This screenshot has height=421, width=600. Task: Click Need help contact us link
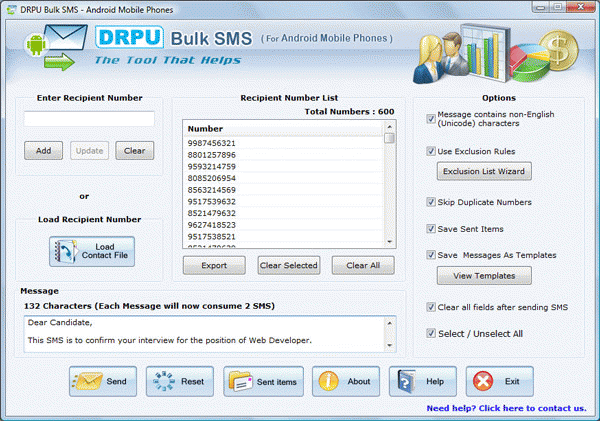[506, 408]
